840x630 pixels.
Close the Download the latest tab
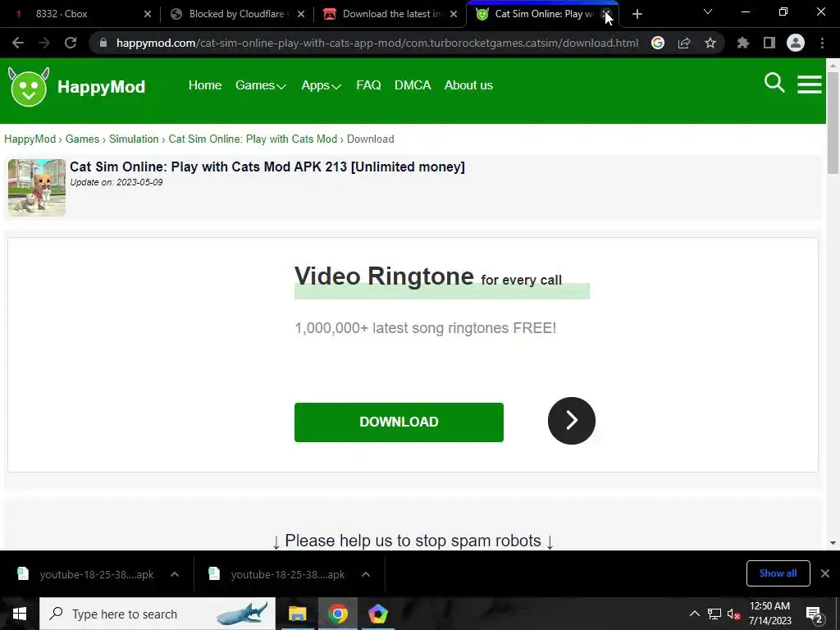(x=454, y=15)
